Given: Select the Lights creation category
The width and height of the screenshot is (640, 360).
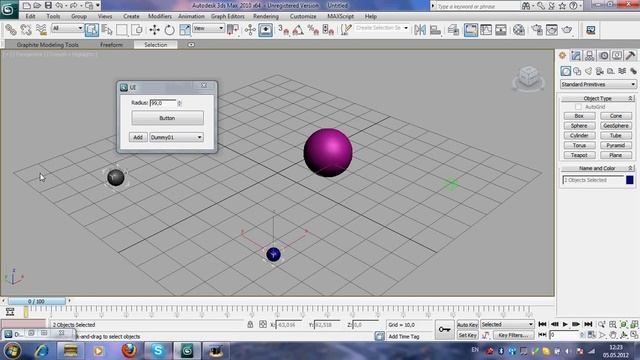Looking at the screenshot, I should [588, 71].
